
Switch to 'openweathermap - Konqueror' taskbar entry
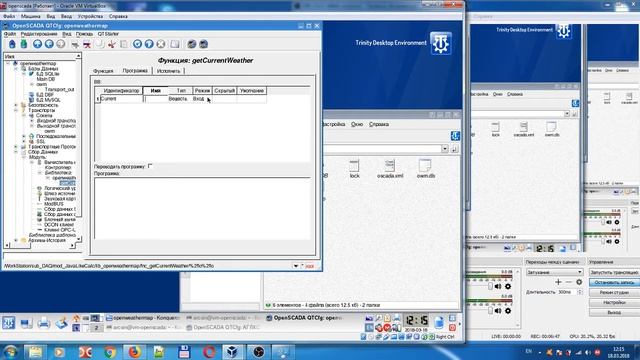[142, 318]
